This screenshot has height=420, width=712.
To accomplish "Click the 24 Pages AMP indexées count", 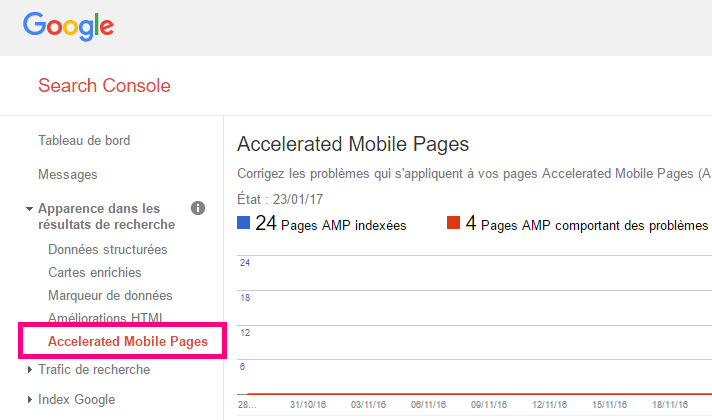I will click(x=331, y=223).
